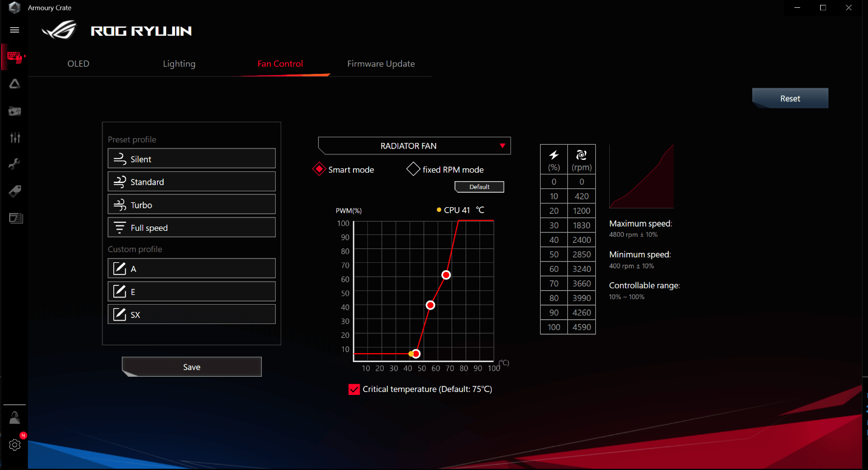The height and width of the screenshot is (470, 868).
Task: Click the 1200 rpm table cell
Action: (581, 211)
